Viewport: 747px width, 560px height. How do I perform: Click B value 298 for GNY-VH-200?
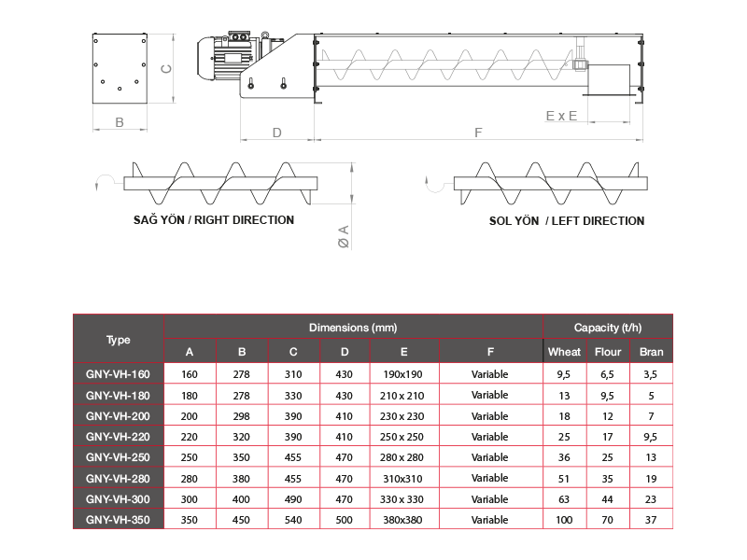click(241, 415)
